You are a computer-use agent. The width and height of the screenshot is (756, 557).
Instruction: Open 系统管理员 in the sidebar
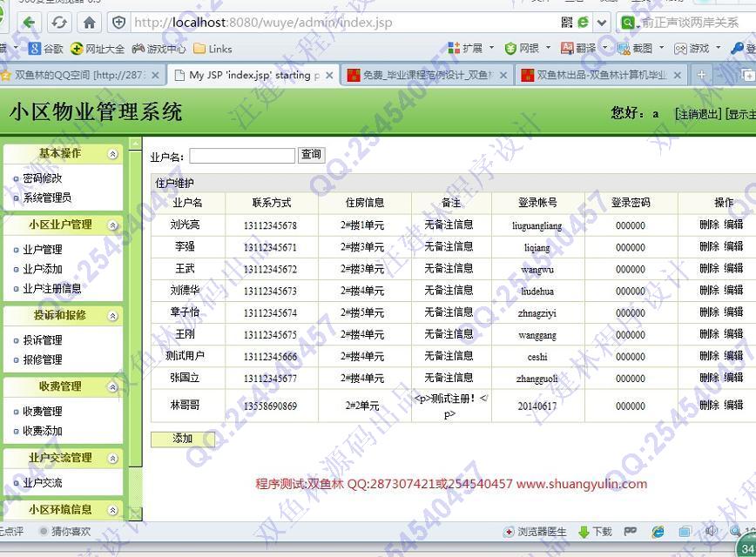click(47, 198)
